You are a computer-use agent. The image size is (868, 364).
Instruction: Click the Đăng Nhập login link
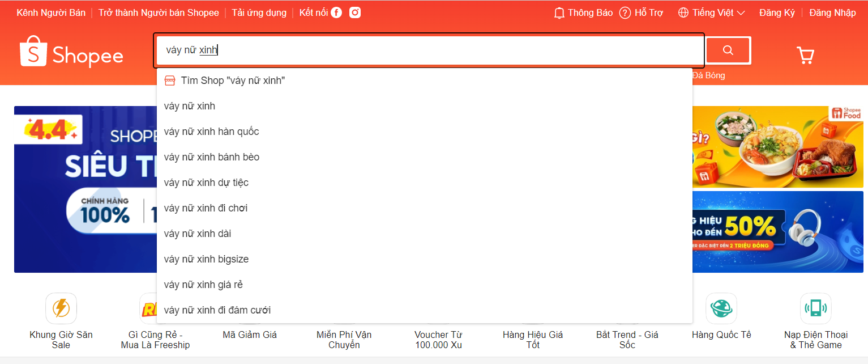point(832,12)
